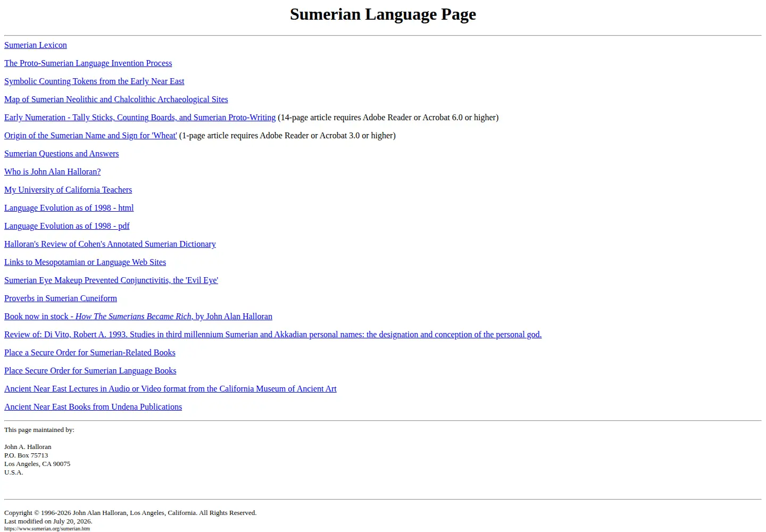Click the Who is John Alan Halloran? link
This screenshot has height=532, width=766.
pyautogui.click(x=53, y=172)
